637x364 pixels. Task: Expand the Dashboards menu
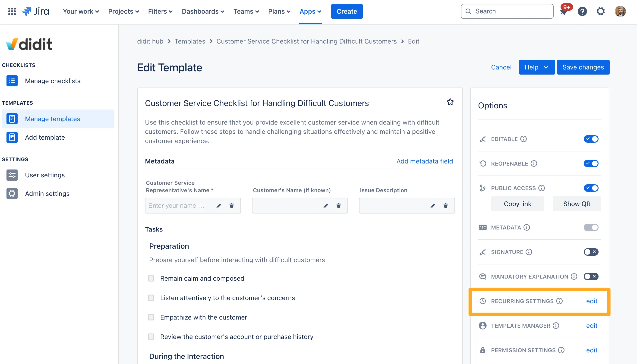click(x=203, y=12)
